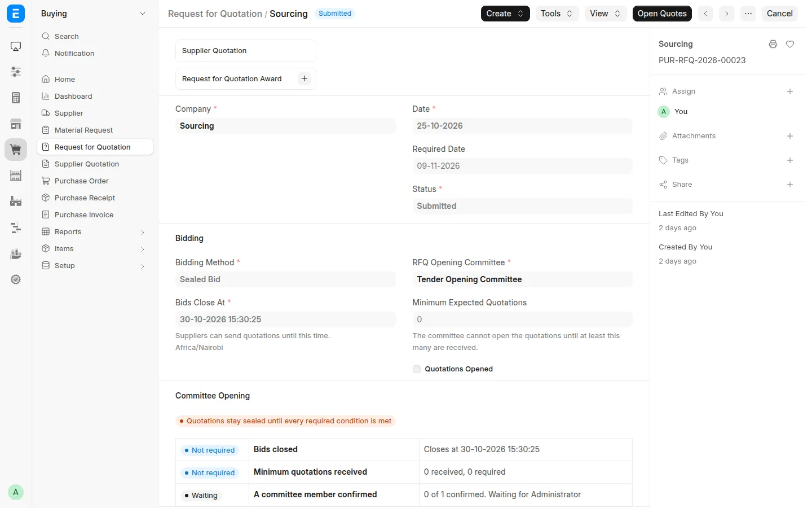Image resolution: width=812 pixels, height=508 pixels.
Task: Open Purchase Receipt in sidebar
Action: [x=95, y=198]
